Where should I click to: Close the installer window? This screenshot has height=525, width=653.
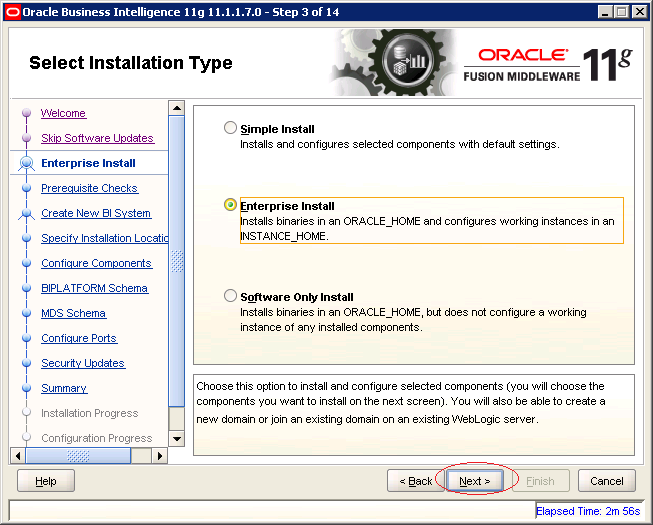pos(639,12)
